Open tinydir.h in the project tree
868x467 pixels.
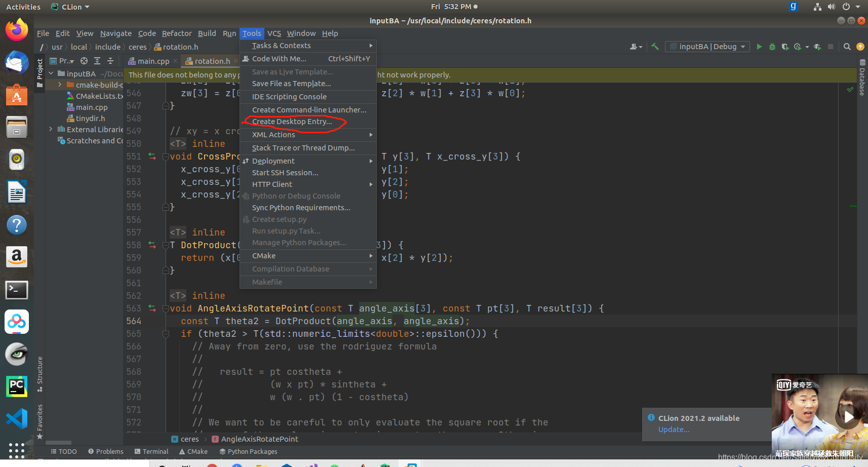point(90,119)
